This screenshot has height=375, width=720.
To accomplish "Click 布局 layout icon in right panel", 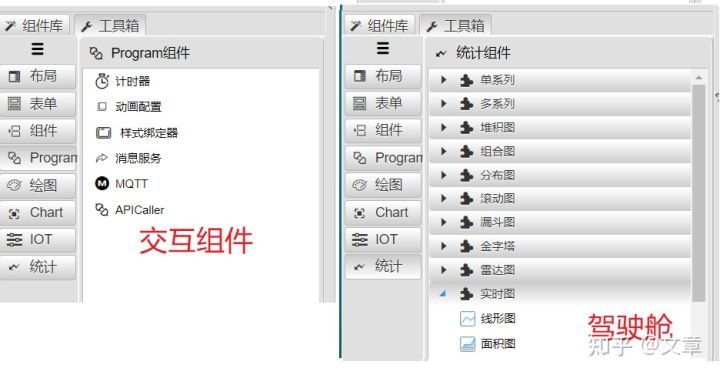I will pos(360,76).
